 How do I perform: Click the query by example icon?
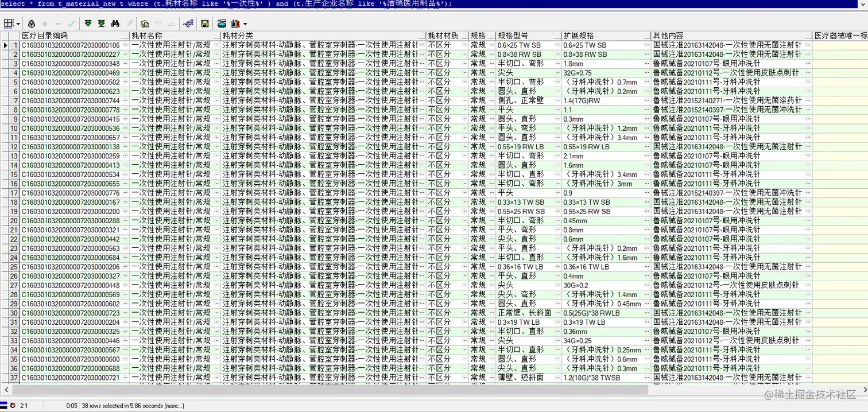[145, 24]
